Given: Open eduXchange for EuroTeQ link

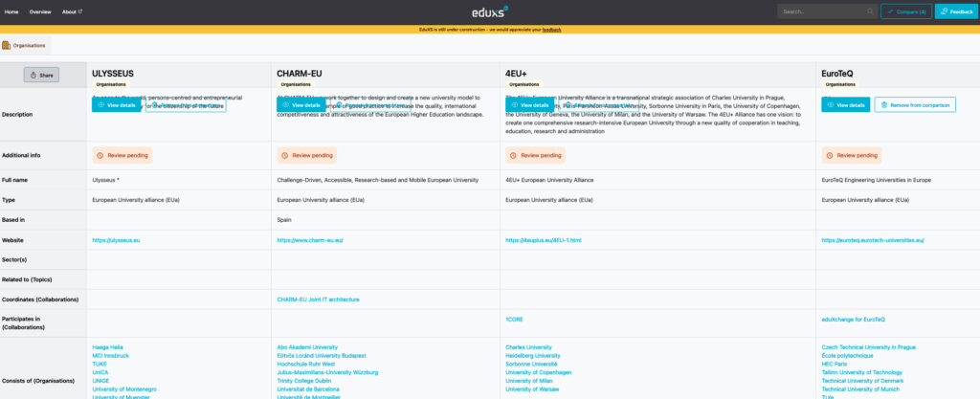Looking at the screenshot, I should [x=853, y=320].
